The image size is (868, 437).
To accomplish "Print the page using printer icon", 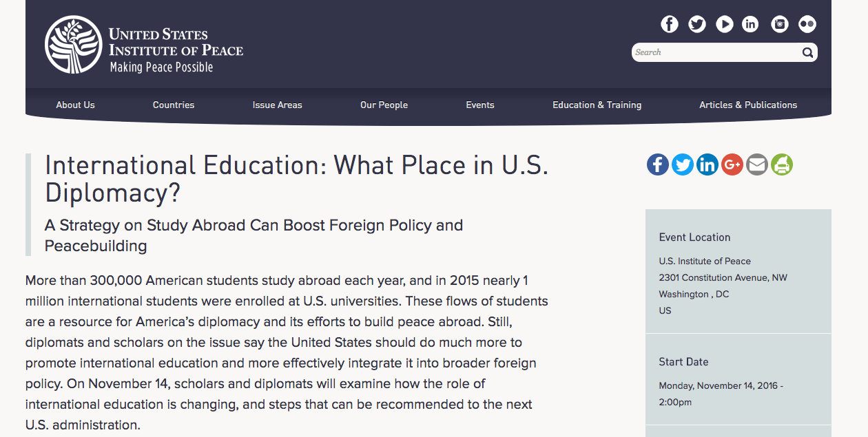I will coord(782,164).
